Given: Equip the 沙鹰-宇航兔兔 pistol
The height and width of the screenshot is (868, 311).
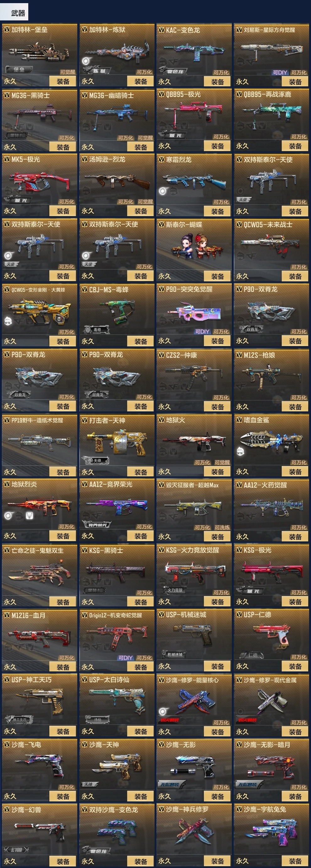Looking at the screenshot, I should tap(295, 861).
